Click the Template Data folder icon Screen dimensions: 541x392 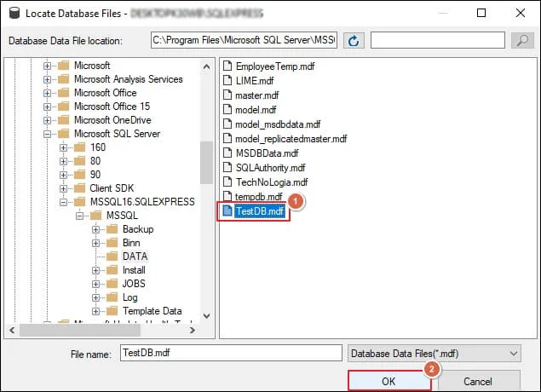112,310
